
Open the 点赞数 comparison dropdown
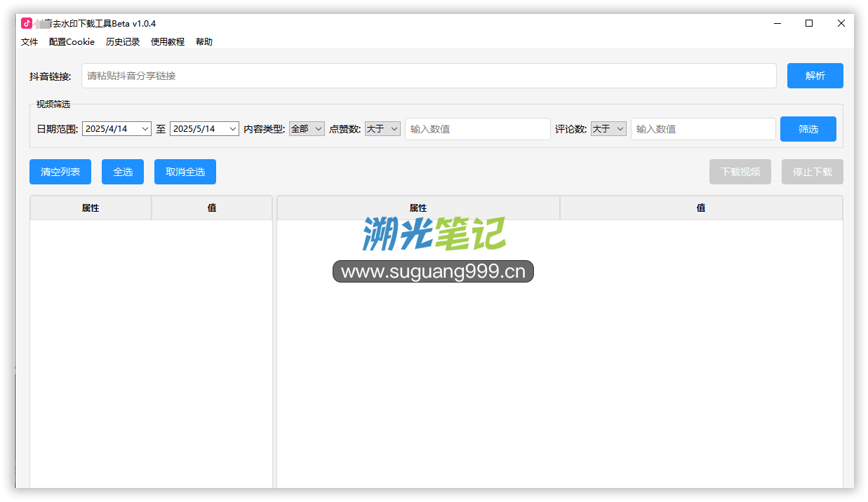pos(382,129)
